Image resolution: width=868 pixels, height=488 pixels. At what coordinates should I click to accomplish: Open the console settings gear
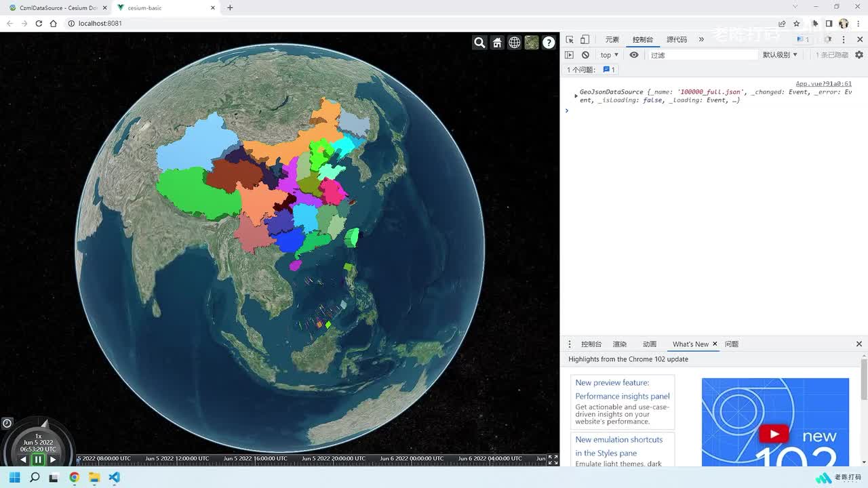pyautogui.click(x=859, y=55)
